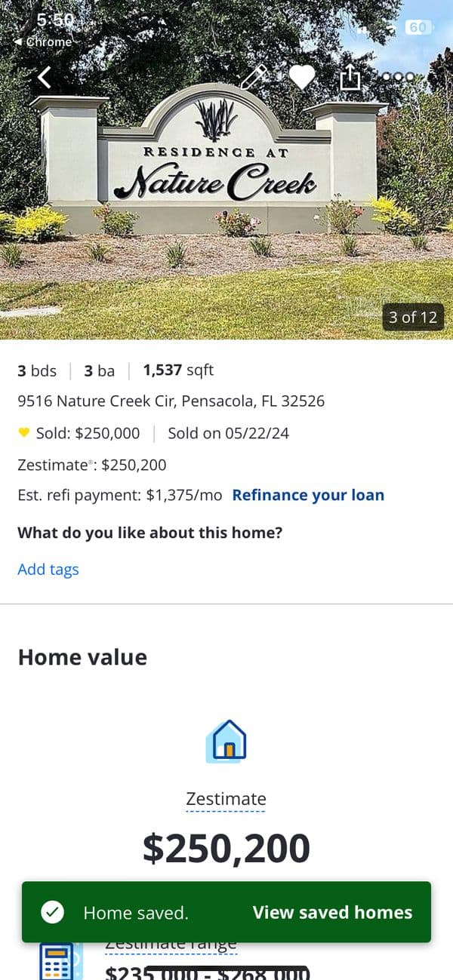Tap the underlined Zestimate label

(226, 799)
